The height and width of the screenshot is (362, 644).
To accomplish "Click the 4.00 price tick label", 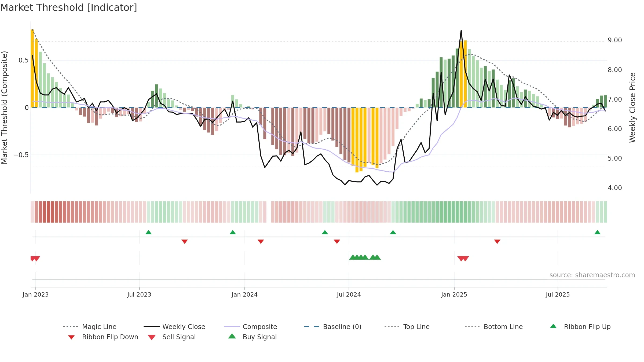I will pyautogui.click(x=615, y=188).
